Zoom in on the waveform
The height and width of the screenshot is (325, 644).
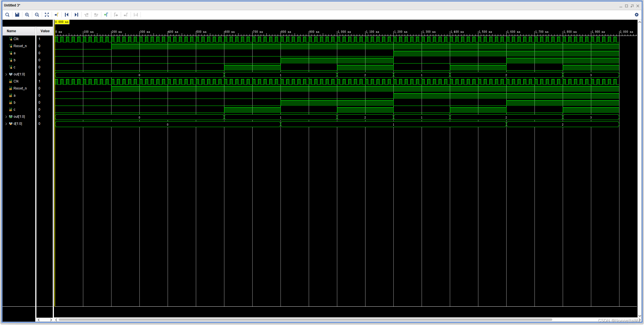[x=27, y=15]
